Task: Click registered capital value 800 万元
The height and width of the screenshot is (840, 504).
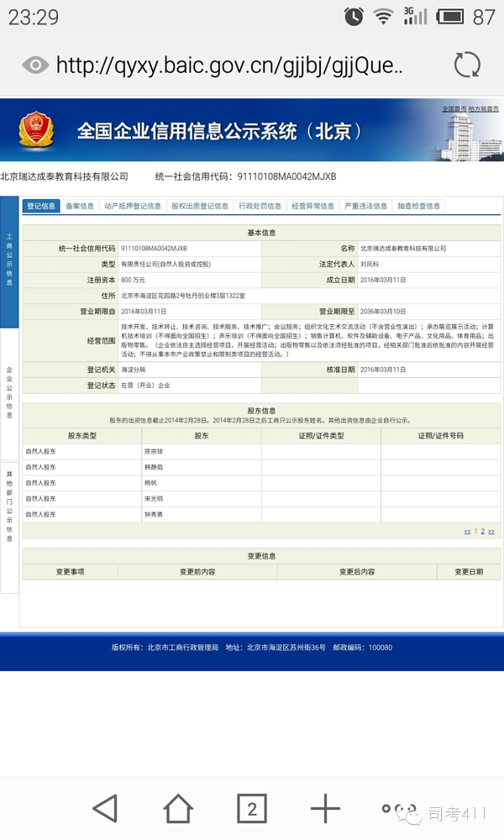Action: pyautogui.click(x=133, y=280)
